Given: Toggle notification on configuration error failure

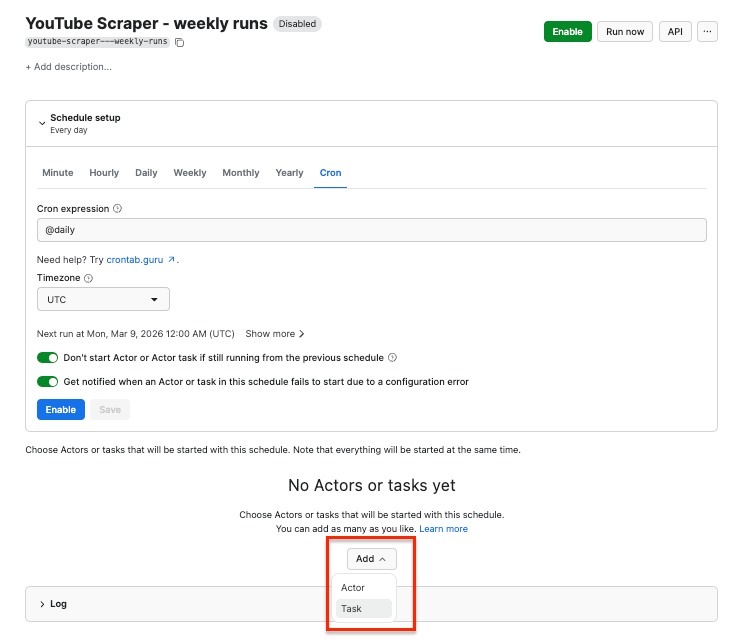Looking at the screenshot, I should click(x=47, y=382).
